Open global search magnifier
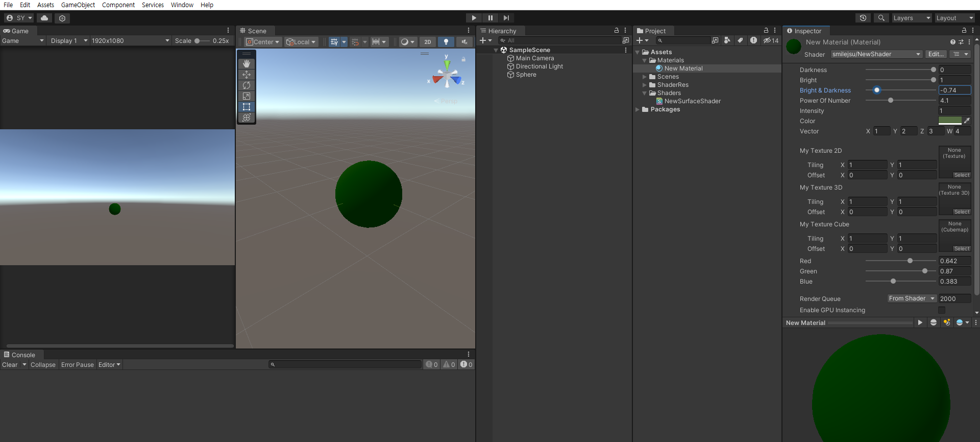 (x=881, y=18)
